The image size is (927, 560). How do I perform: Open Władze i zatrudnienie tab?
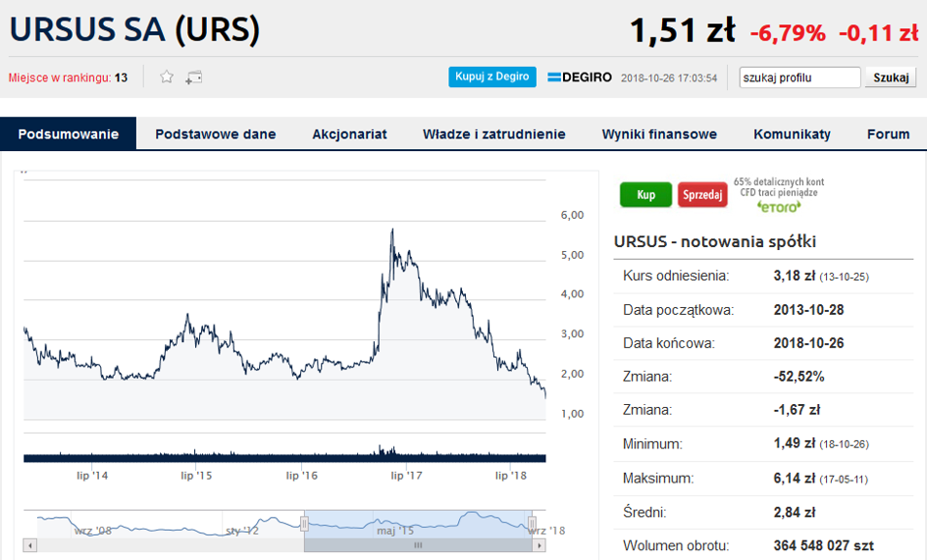click(493, 134)
